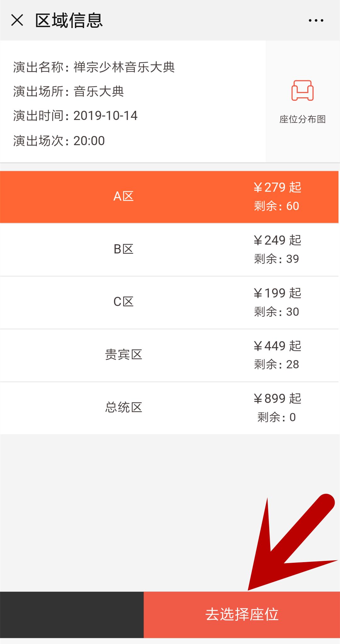Tap the 区域信息 page title
The width and height of the screenshot is (340, 644).
click(69, 21)
